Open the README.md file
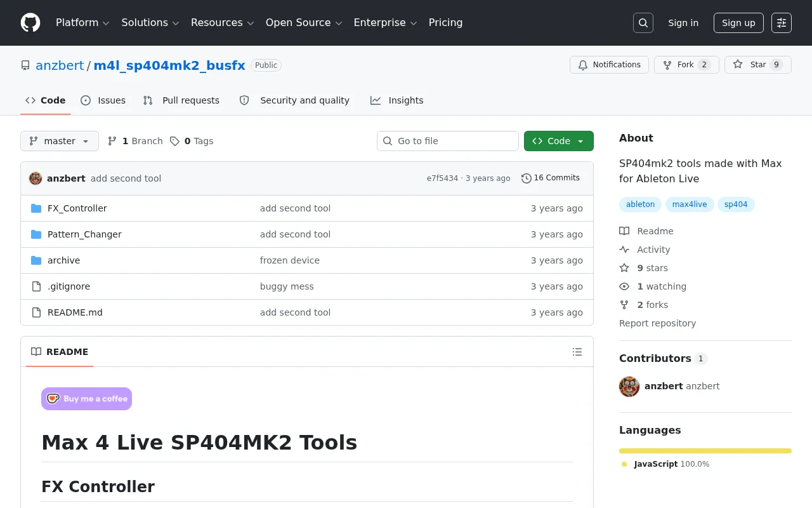The height and width of the screenshot is (508, 812). click(x=75, y=312)
